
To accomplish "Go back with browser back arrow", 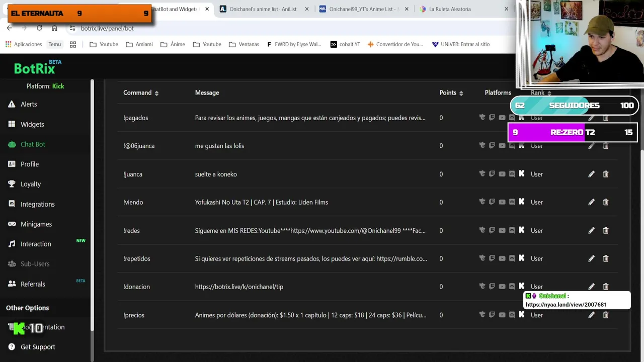I will pyautogui.click(x=9, y=28).
